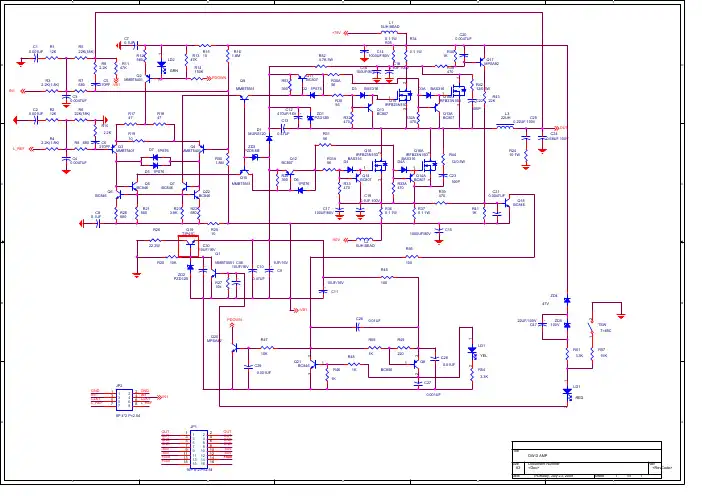Select diode D1 MUR5120
The height and width of the screenshot is (496, 702).
point(269,139)
